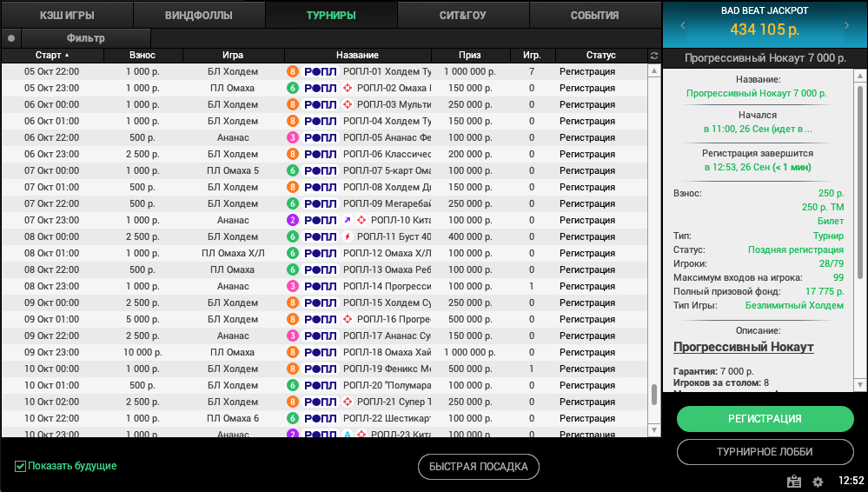Click the lightning icon on РОПЛ-11 row
This screenshot has width=868, height=492.
(348, 236)
